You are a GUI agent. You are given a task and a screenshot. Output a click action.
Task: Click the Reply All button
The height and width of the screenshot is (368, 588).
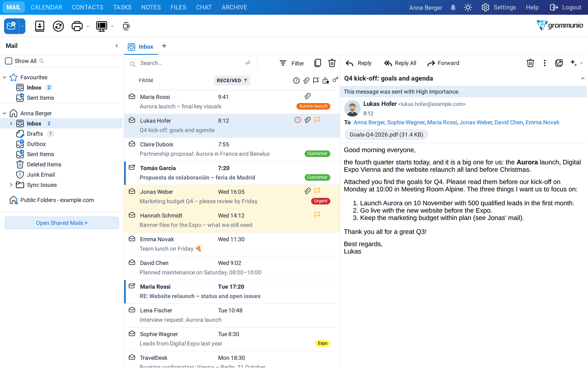point(400,63)
